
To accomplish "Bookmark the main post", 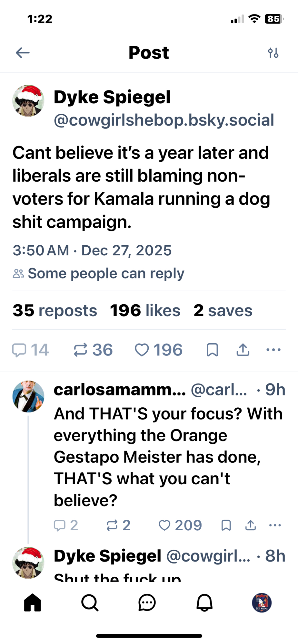I will pos(212,350).
